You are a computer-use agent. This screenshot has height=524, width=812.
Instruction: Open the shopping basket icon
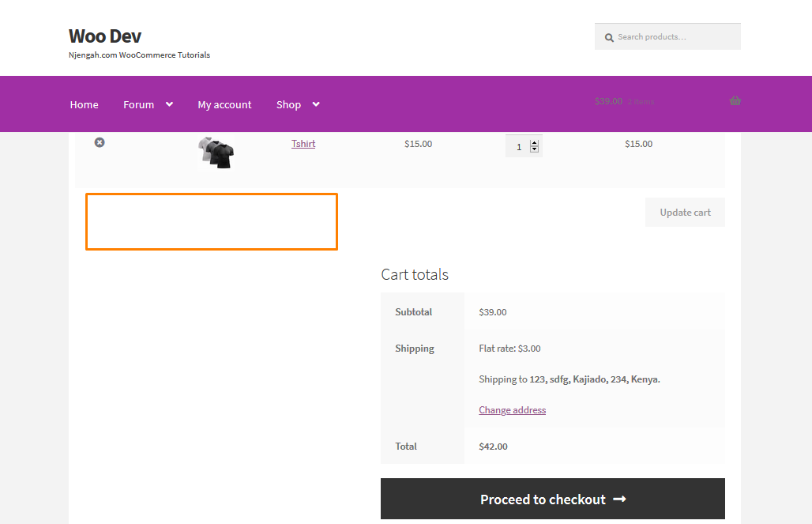(735, 101)
